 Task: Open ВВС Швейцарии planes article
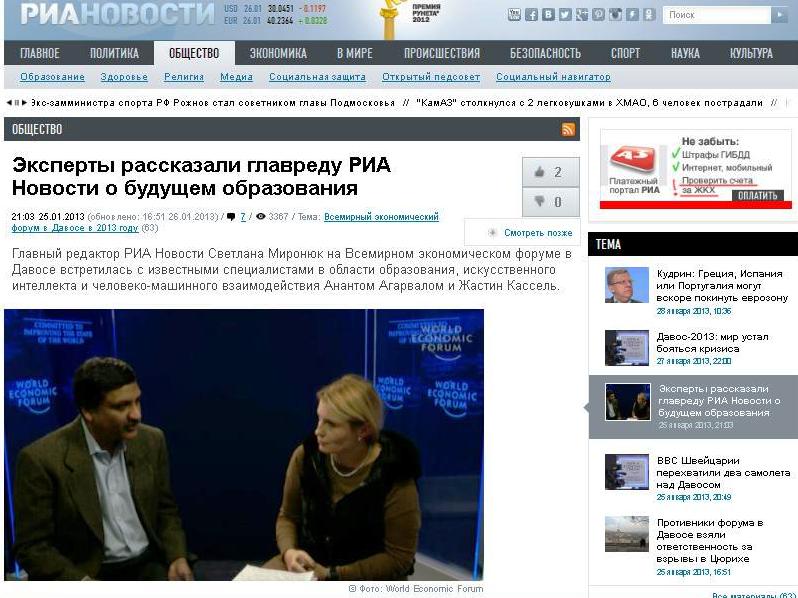tap(723, 472)
